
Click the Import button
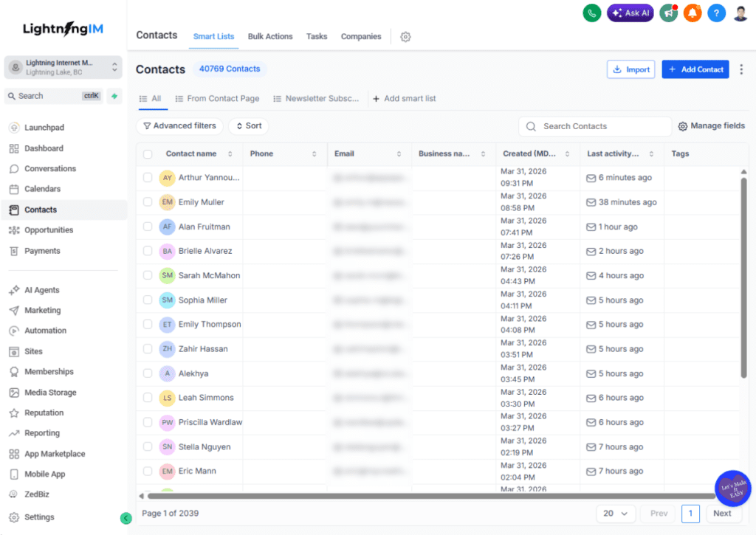point(630,69)
